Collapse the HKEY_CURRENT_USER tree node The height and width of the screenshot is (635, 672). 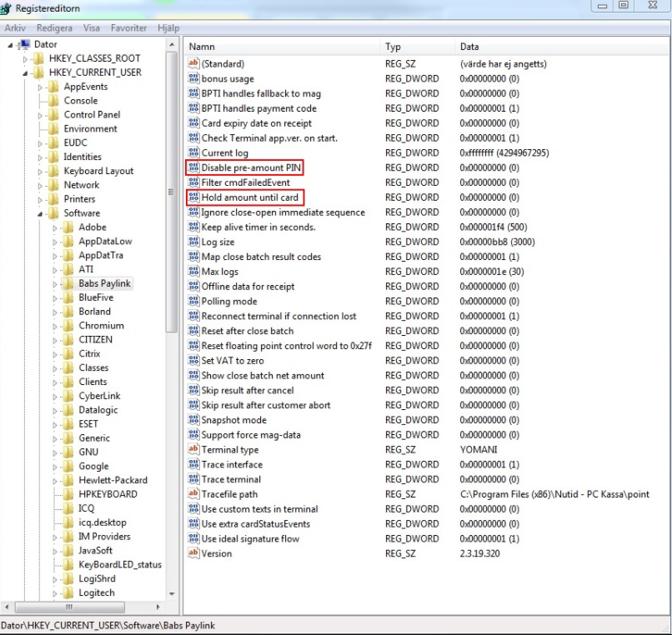[x=27, y=72]
